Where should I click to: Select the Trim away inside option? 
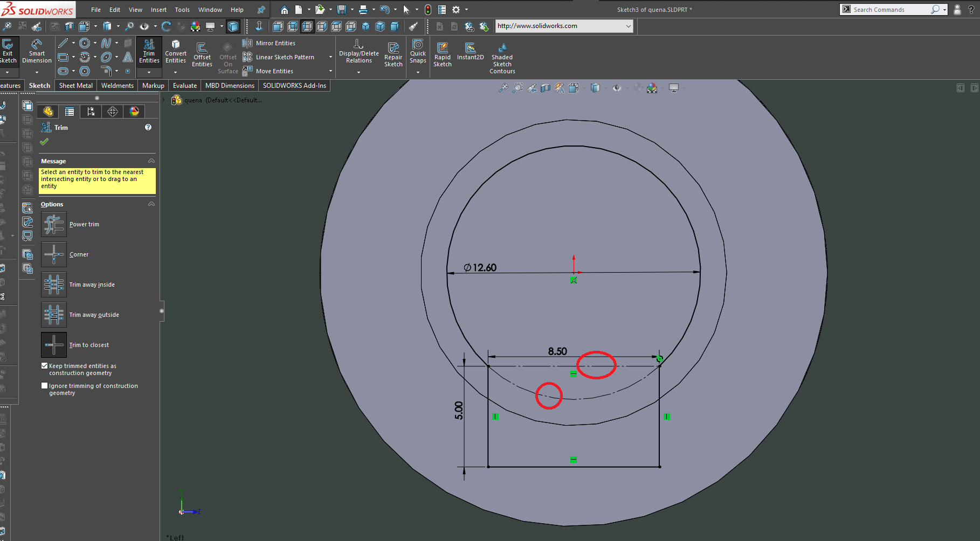pyautogui.click(x=54, y=285)
